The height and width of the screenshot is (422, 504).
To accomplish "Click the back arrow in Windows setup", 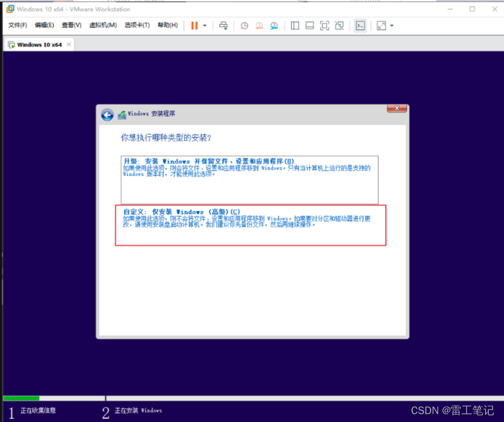I will (x=107, y=115).
